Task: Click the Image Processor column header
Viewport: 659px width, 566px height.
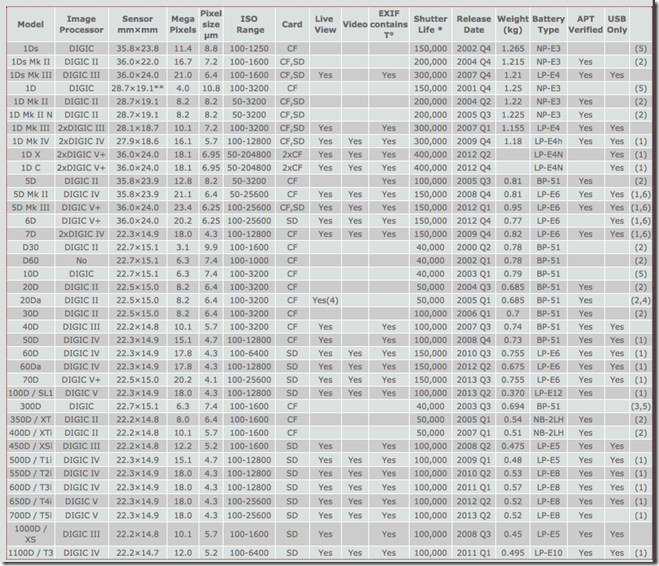Action: (x=81, y=24)
